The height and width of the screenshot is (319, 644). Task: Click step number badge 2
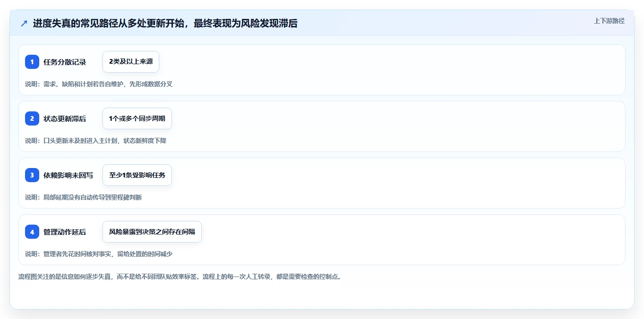(32, 118)
